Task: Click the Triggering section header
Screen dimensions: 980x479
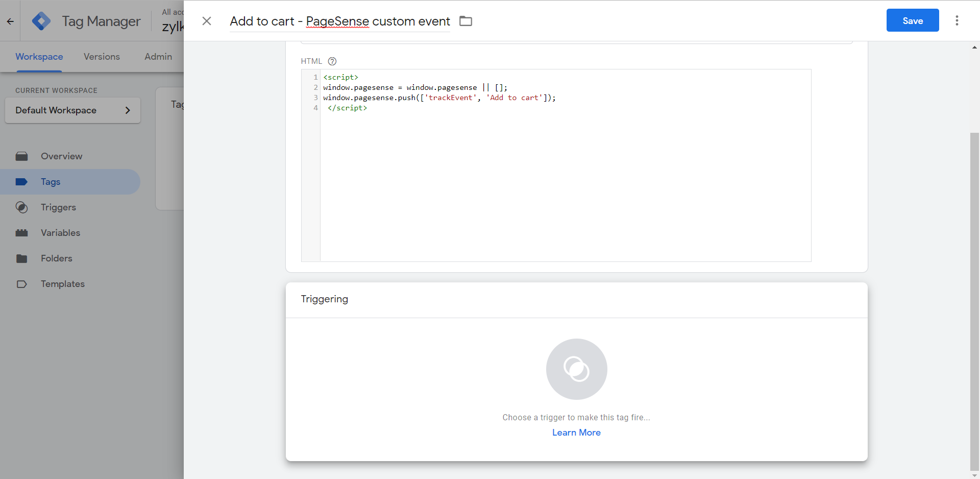Action: click(x=325, y=299)
